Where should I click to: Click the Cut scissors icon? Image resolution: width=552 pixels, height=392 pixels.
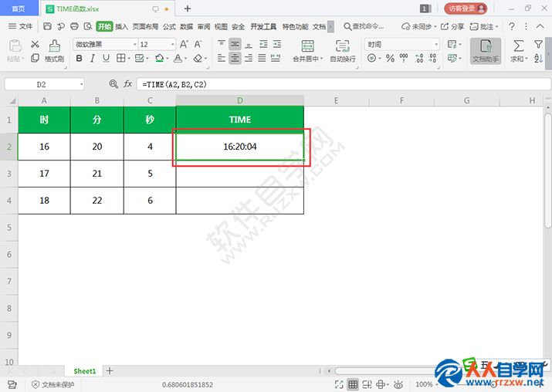pos(35,44)
